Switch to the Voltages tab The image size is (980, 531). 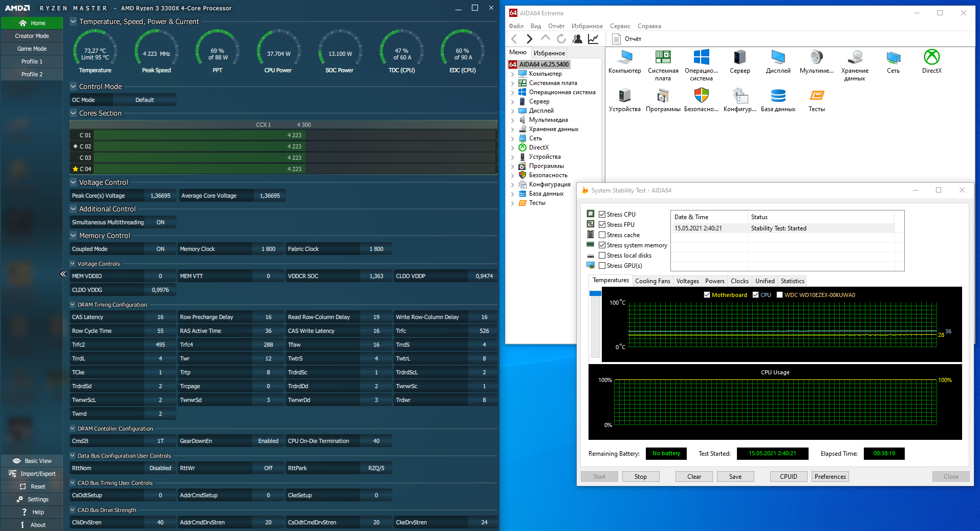[x=687, y=281]
